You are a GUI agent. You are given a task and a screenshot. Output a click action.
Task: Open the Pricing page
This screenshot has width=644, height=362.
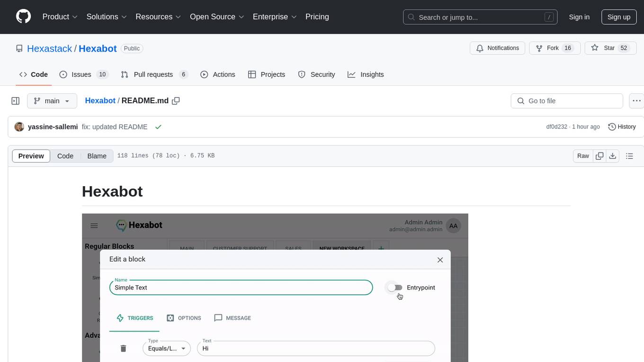tap(317, 17)
